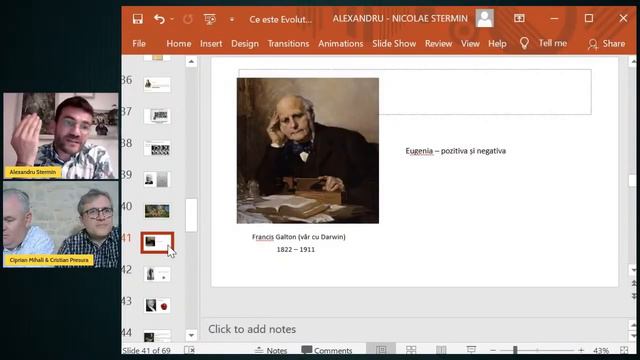This screenshot has width=640, height=360.
Task: Start presentation from beginning icon
Action: coord(210,19)
